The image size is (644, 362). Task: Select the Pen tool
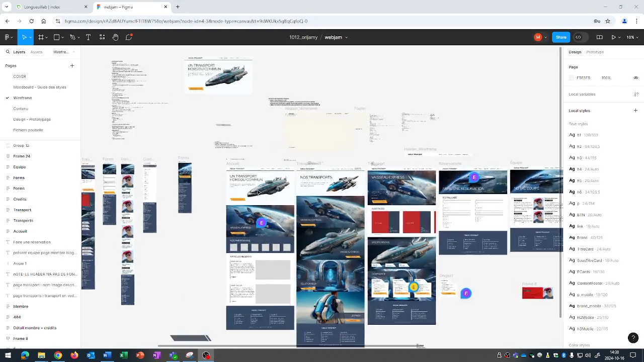click(72, 37)
